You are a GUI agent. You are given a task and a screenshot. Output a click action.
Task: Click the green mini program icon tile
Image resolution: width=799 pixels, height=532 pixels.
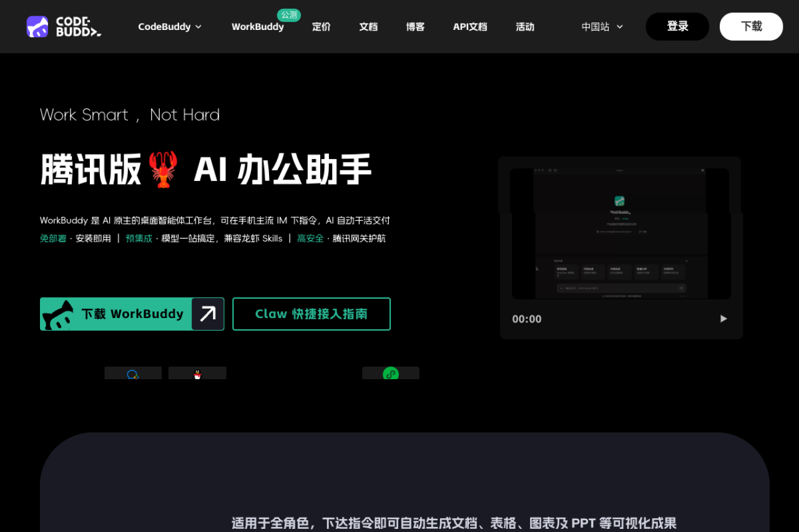391,373
